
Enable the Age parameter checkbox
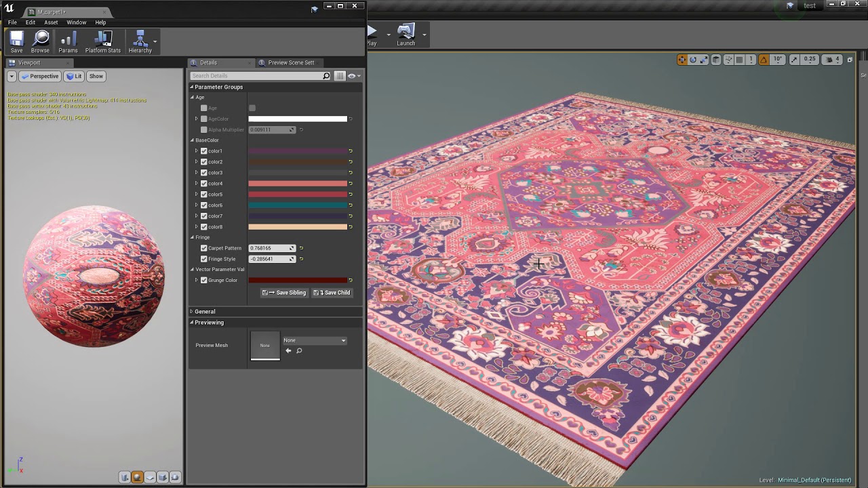(x=203, y=108)
